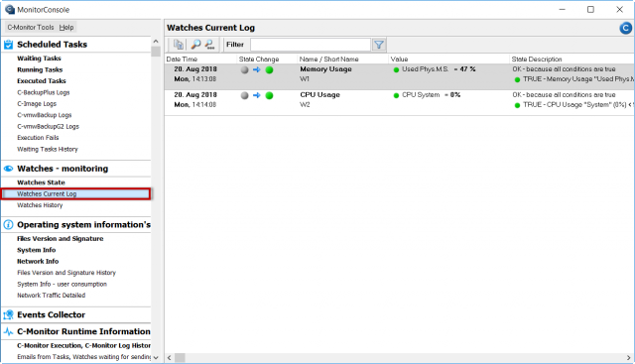Image resolution: width=635 pixels, height=364 pixels.
Task: Open the Help menu
Action: tap(66, 27)
